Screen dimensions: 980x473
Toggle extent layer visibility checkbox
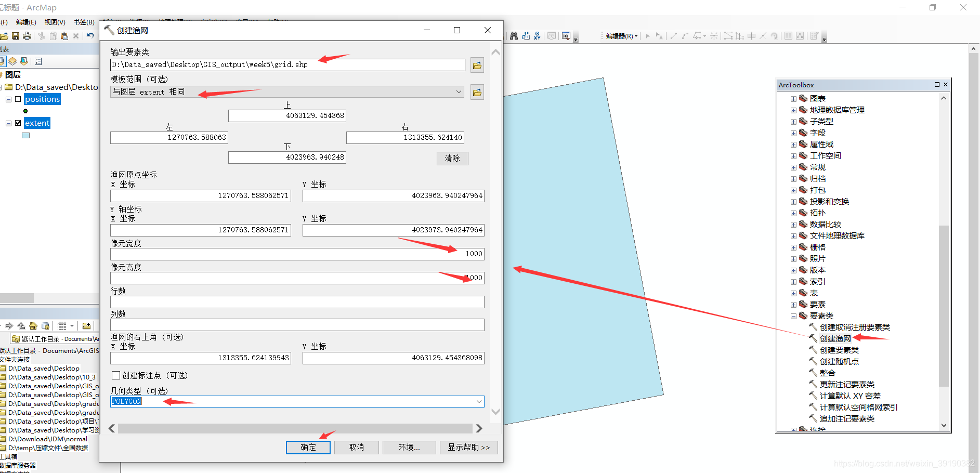[18, 123]
